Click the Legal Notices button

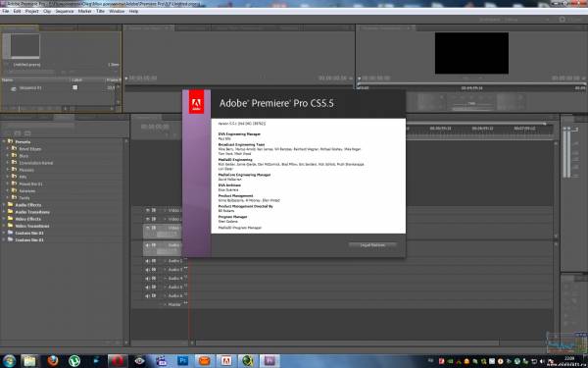click(372, 244)
